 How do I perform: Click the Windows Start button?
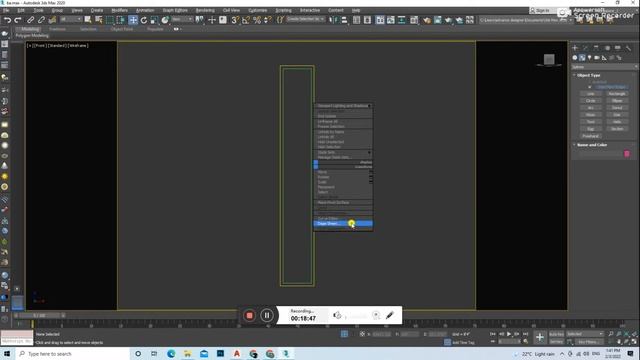click(7, 353)
